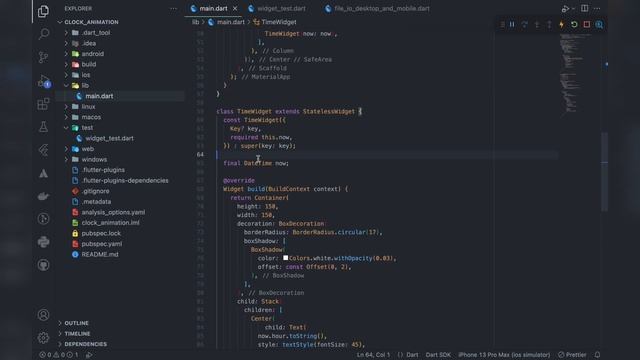Click the Split Editor icon
The height and width of the screenshot is (360, 640).
[x=584, y=8]
